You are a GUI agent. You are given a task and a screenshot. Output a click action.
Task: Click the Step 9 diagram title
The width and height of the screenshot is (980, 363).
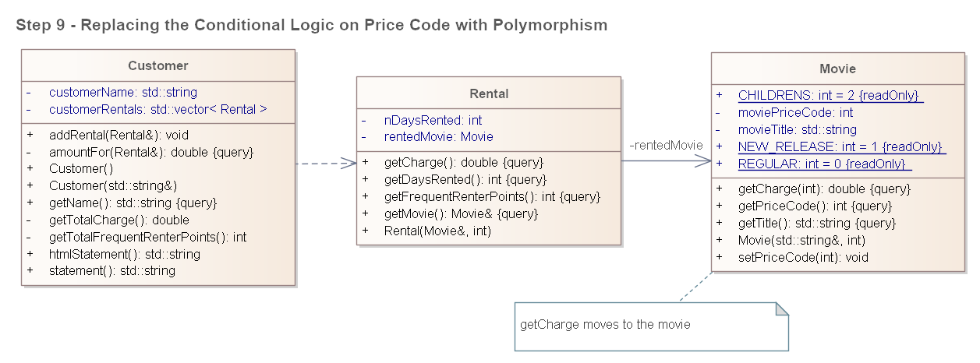coord(311,25)
